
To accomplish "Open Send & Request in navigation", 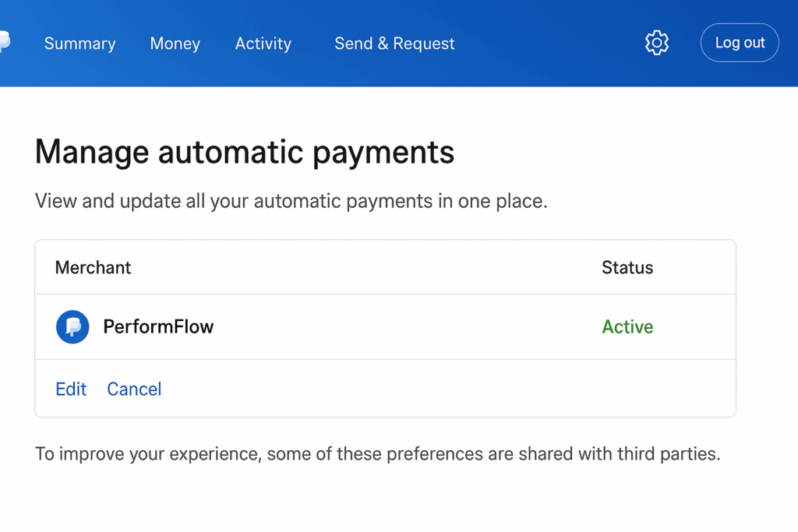I will [x=394, y=44].
